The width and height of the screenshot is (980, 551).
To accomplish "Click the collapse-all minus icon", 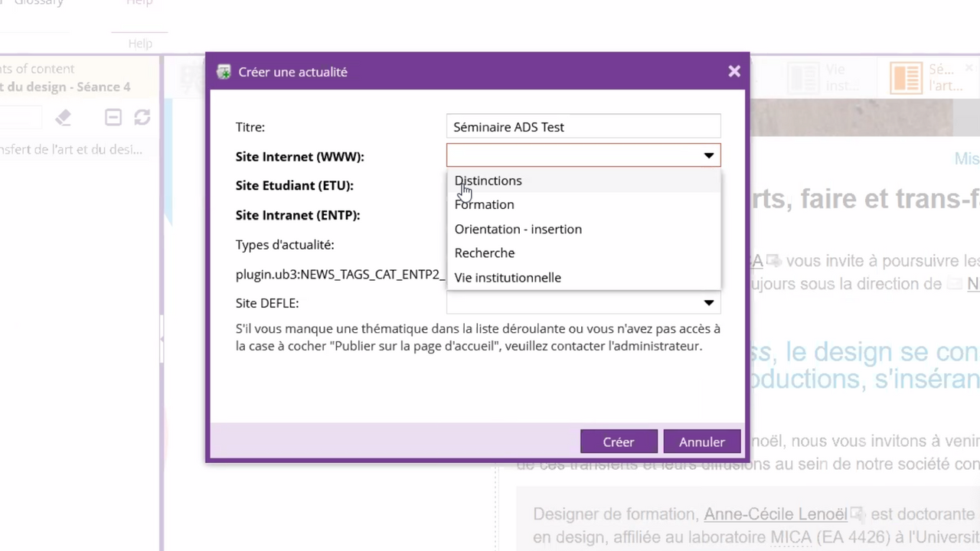I will [113, 117].
